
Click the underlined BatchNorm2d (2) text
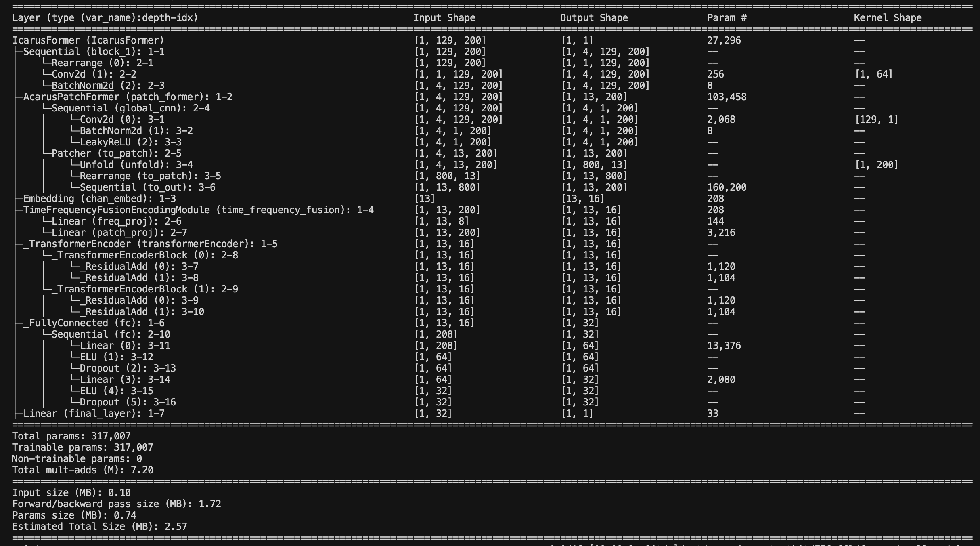tap(83, 86)
